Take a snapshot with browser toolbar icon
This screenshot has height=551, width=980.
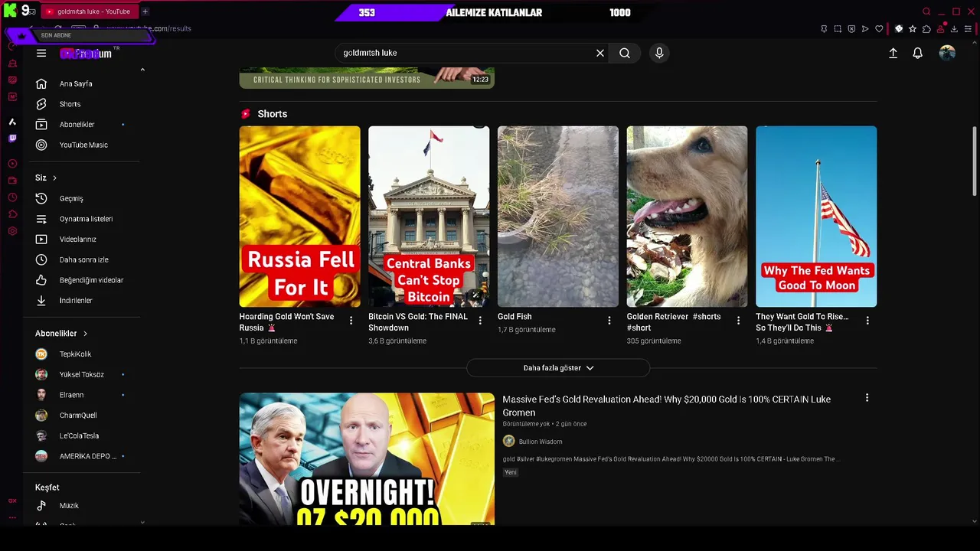click(838, 29)
